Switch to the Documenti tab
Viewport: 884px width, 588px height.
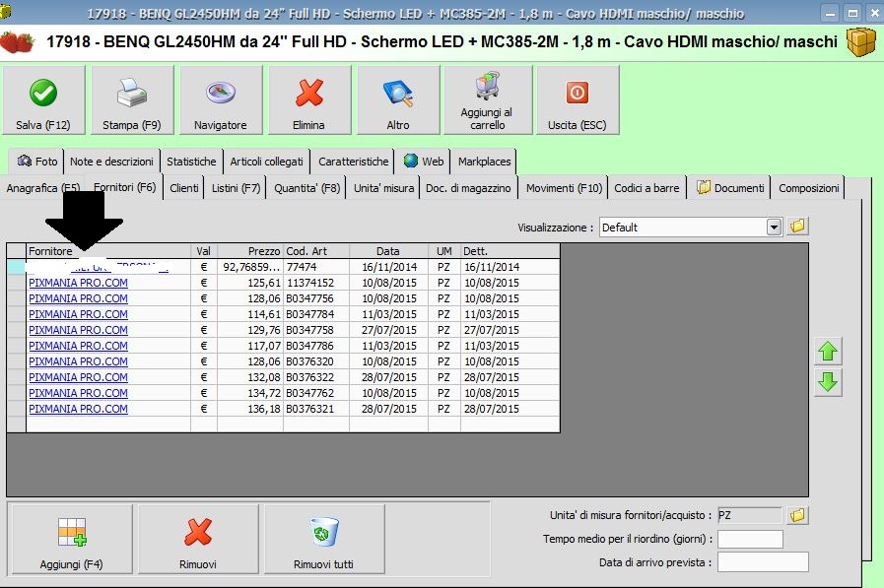[730, 188]
